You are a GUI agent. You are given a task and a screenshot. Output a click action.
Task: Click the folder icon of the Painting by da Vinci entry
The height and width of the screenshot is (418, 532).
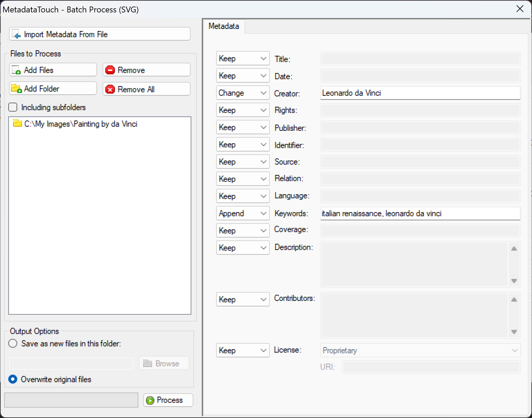(18, 123)
